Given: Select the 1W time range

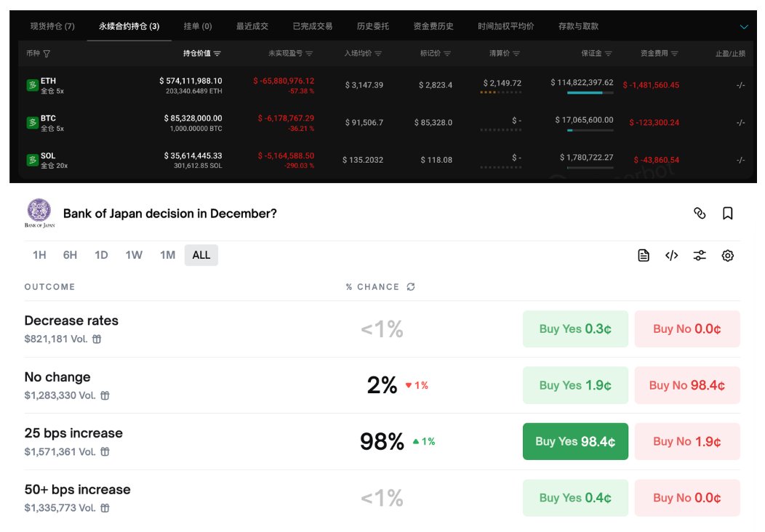Looking at the screenshot, I should click(134, 255).
